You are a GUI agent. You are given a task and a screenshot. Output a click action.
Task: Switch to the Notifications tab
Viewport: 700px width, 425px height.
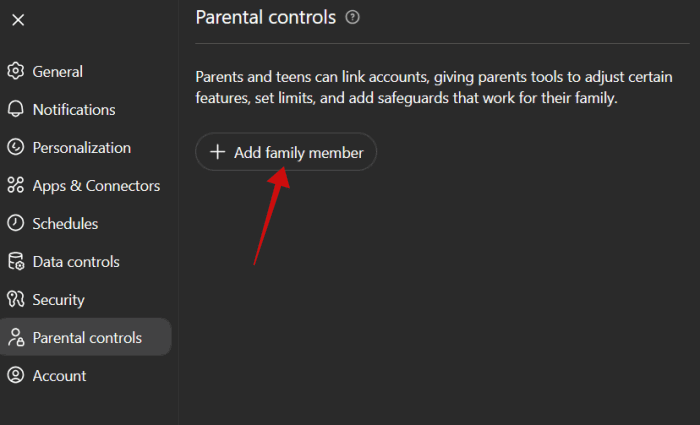click(x=73, y=109)
